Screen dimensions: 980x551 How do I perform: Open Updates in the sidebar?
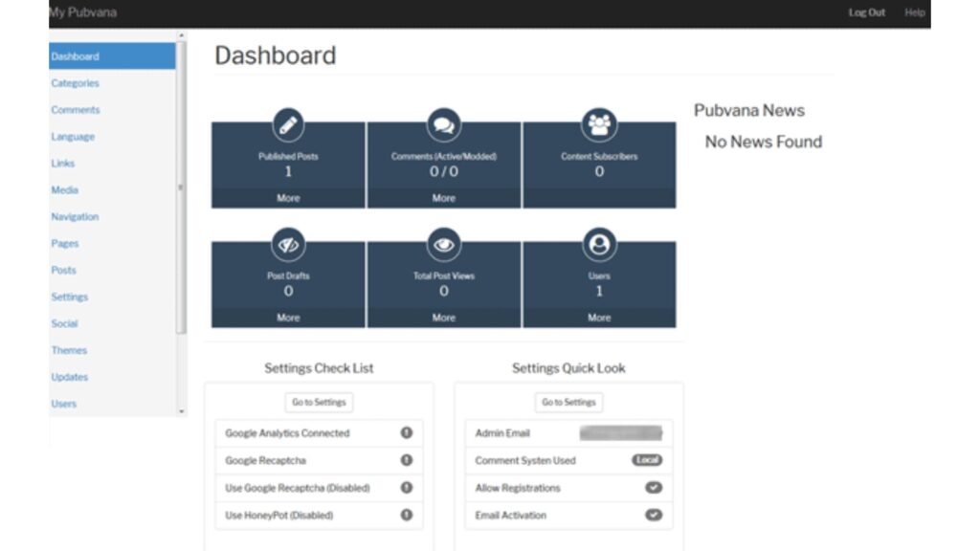pyautogui.click(x=69, y=377)
